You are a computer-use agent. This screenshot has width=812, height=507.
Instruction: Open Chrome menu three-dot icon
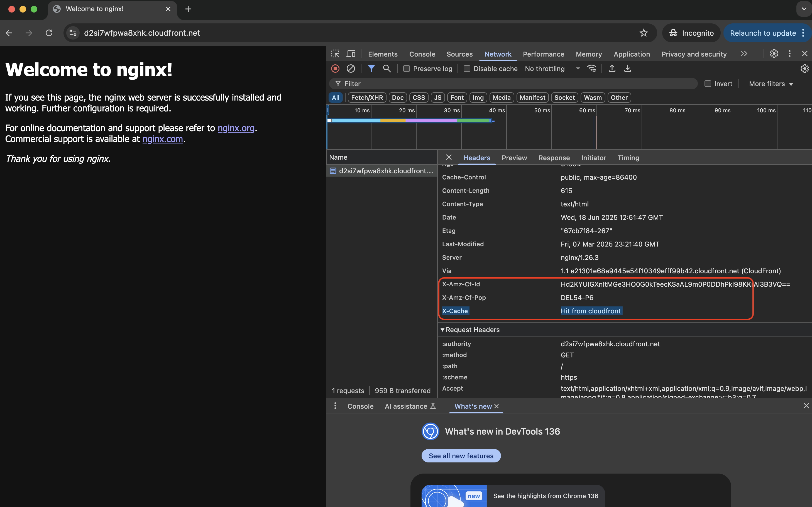tap(803, 33)
